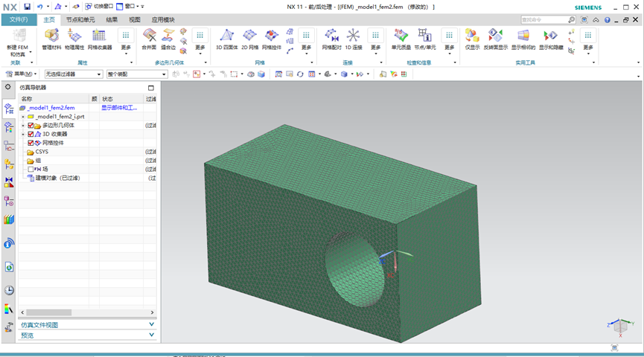Screen dimensions: 644x357
Task: Click the 菜单(M) menu button
Action: point(22,74)
